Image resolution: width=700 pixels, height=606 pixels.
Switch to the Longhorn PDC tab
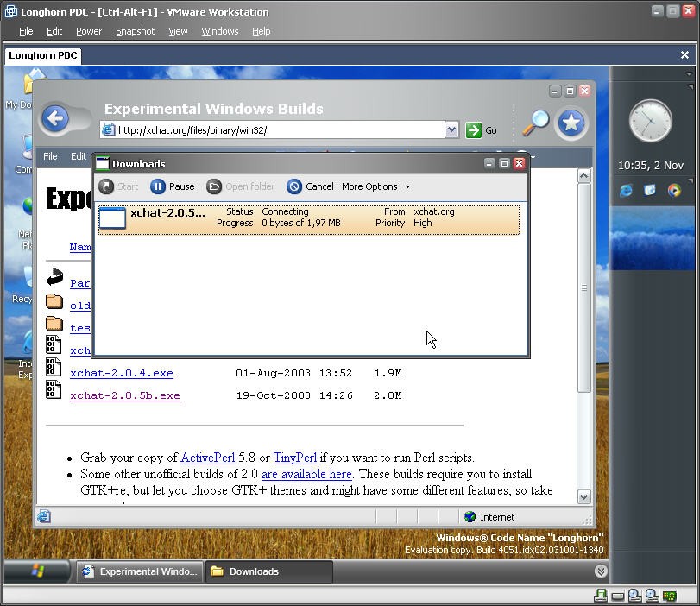point(43,55)
